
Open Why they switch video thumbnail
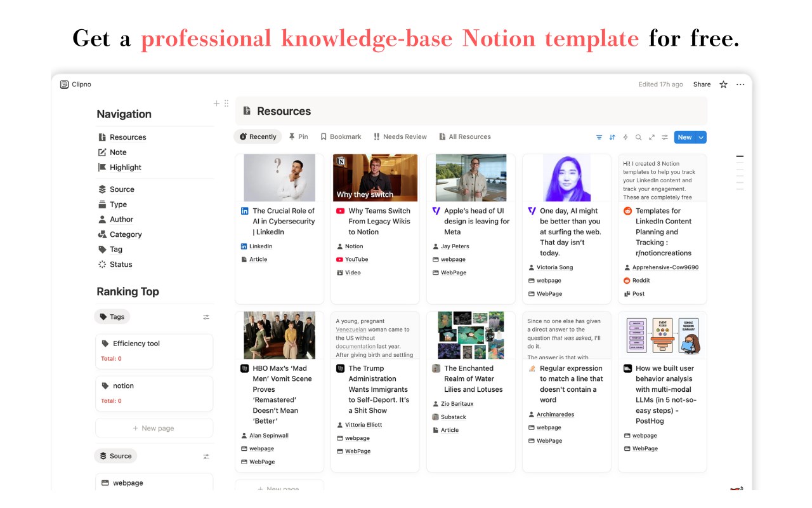click(x=375, y=178)
